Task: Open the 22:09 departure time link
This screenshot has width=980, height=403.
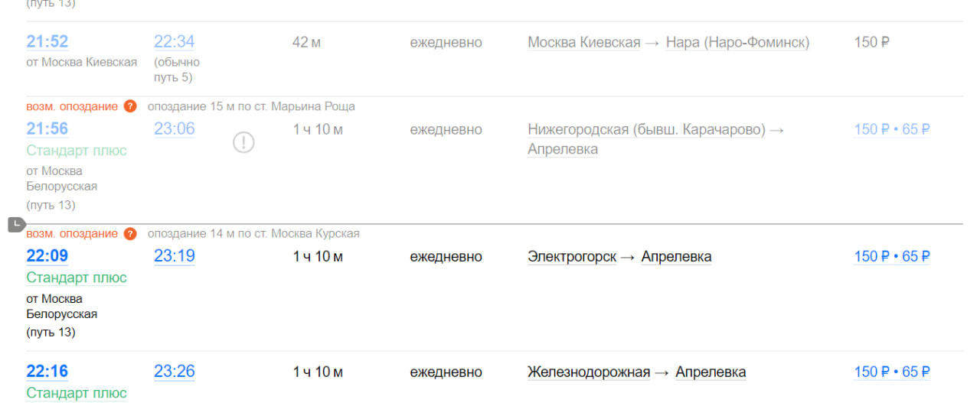Action: (47, 256)
